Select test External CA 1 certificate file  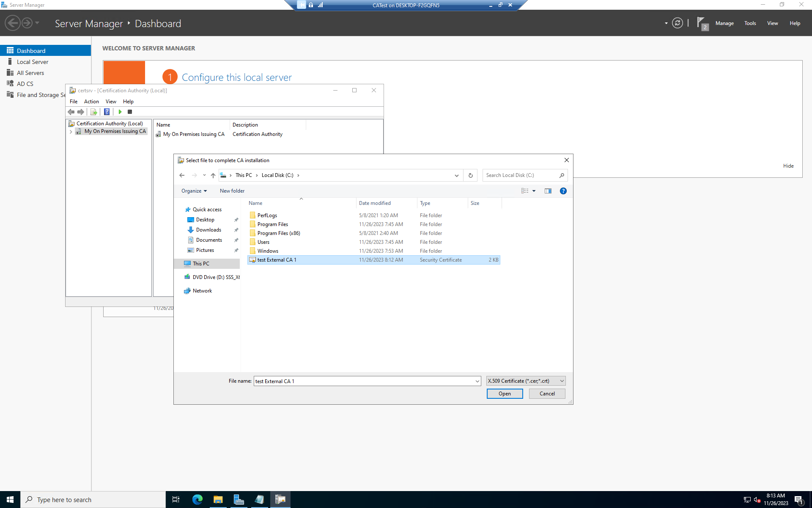point(374,260)
